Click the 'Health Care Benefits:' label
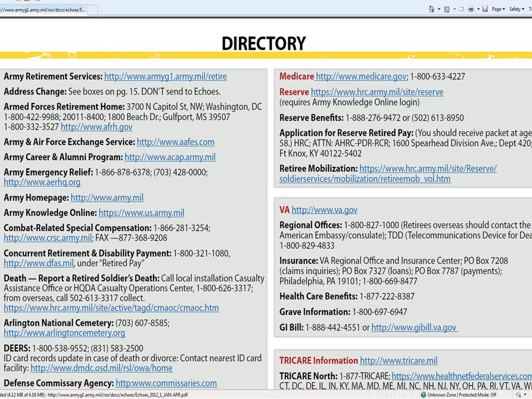Viewport: 532px width, 399px height. pyautogui.click(x=318, y=296)
